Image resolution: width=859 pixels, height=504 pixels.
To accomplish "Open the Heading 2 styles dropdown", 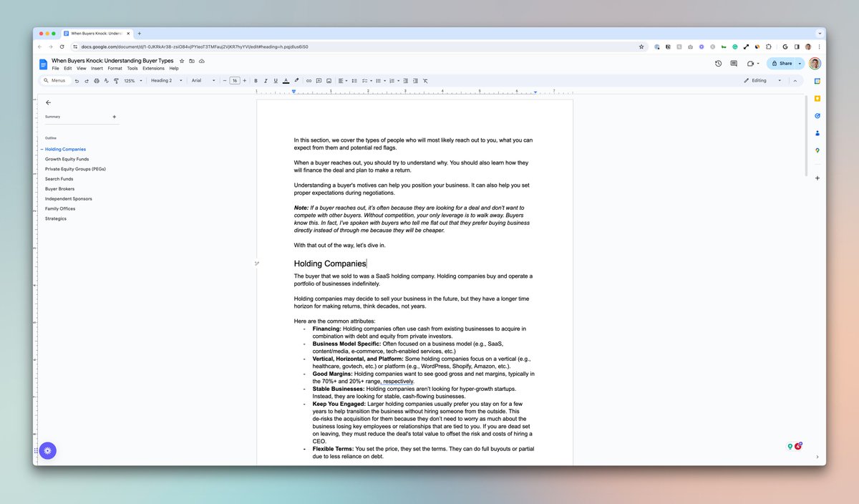I will pyautogui.click(x=162, y=80).
